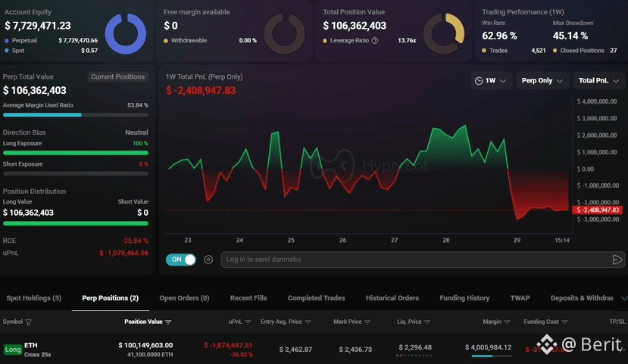The height and width of the screenshot is (364, 628).
Task: Click the Free margin donut chart
Action: click(x=284, y=33)
